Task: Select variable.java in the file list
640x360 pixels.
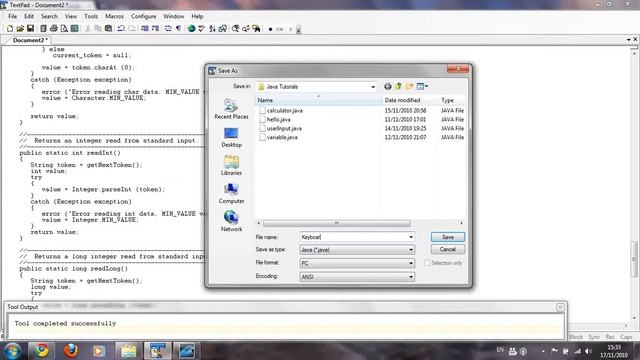Action: [282, 138]
